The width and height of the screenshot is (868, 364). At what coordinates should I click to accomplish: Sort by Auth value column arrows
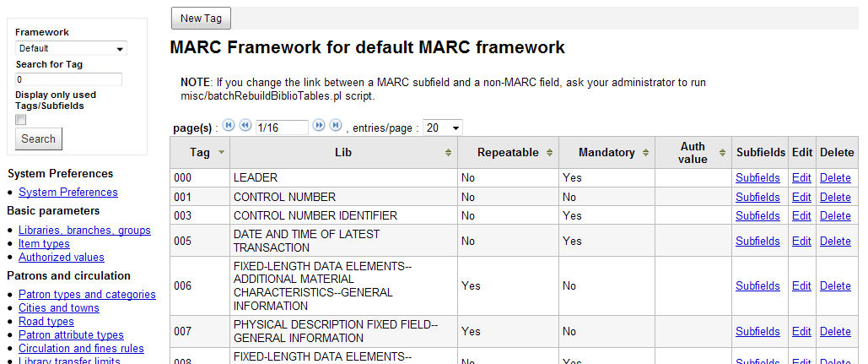(x=723, y=153)
